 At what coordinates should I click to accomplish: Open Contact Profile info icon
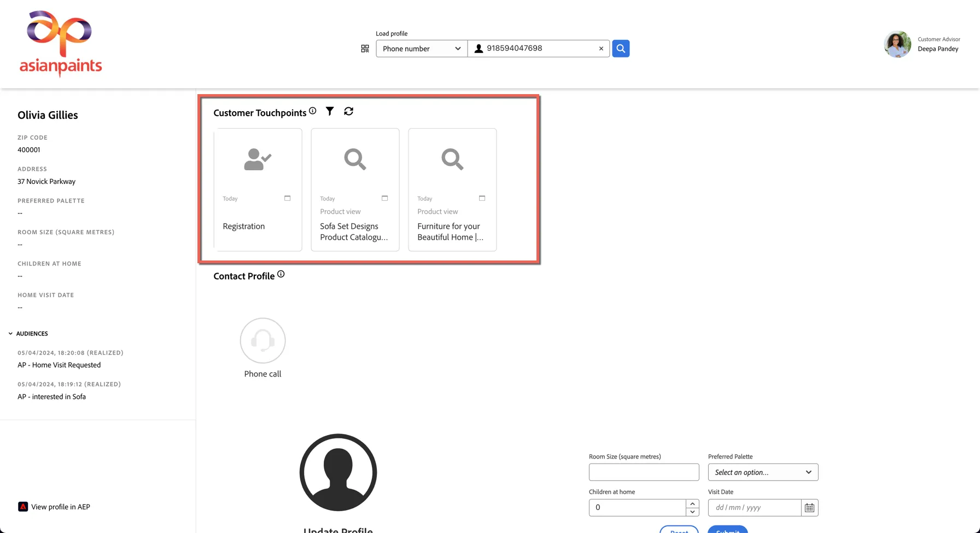point(281,274)
